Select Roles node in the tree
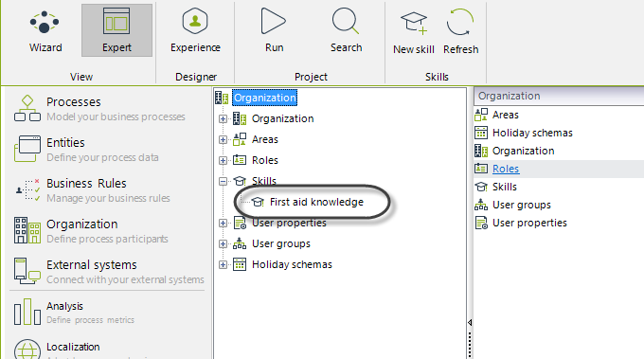644x359 pixels. click(265, 160)
